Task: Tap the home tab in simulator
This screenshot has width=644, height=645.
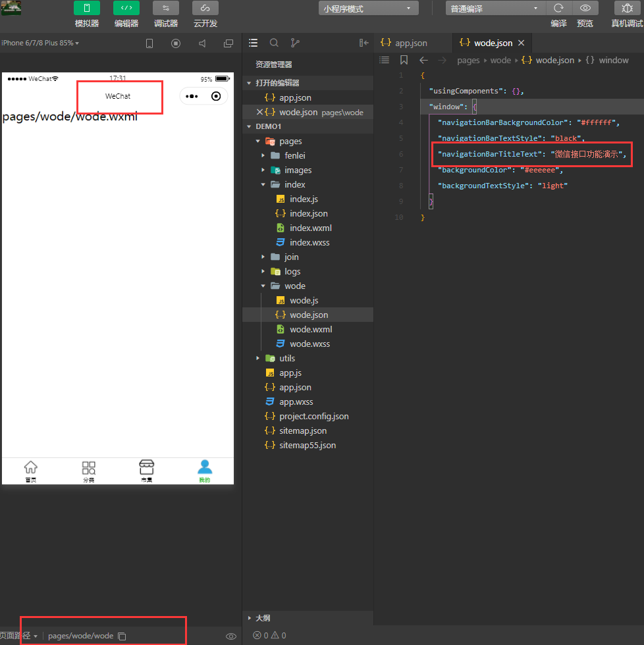Action: pyautogui.click(x=31, y=471)
